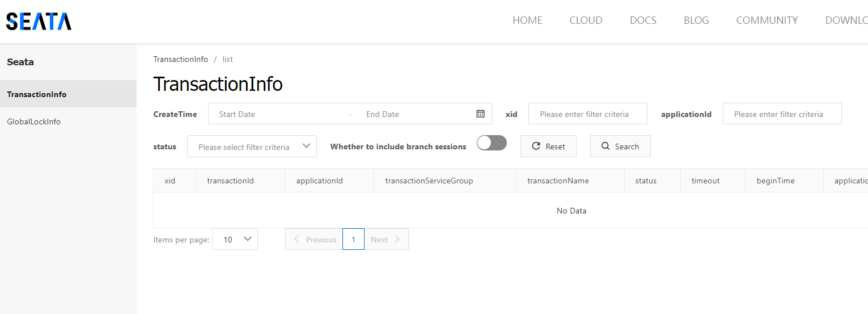
Task: Open DOCS in top navigation
Action: pyautogui.click(x=643, y=20)
